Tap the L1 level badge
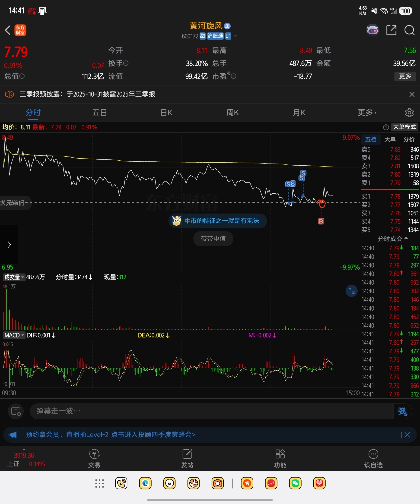 (x=228, y=36)
